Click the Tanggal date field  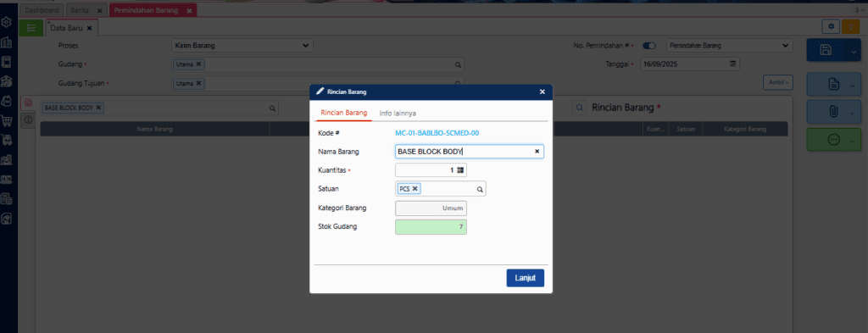click(690, 64)
